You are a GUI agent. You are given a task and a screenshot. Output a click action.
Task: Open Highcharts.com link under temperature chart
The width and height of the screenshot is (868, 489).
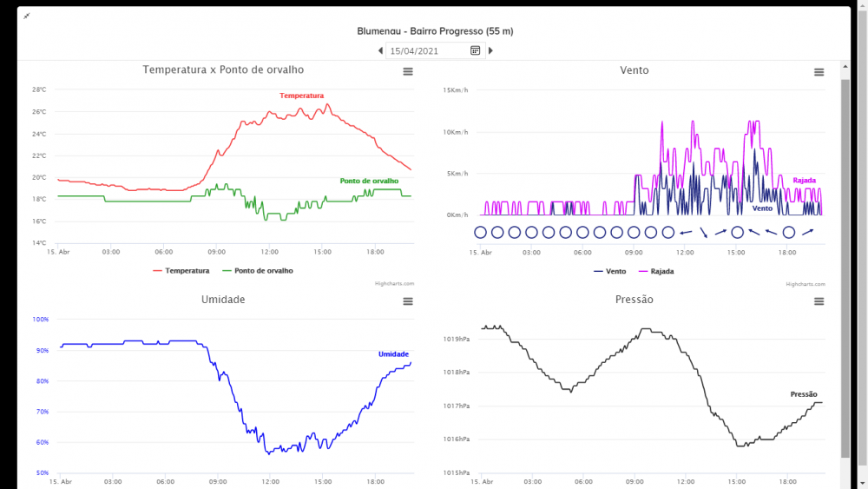(394, 284)
